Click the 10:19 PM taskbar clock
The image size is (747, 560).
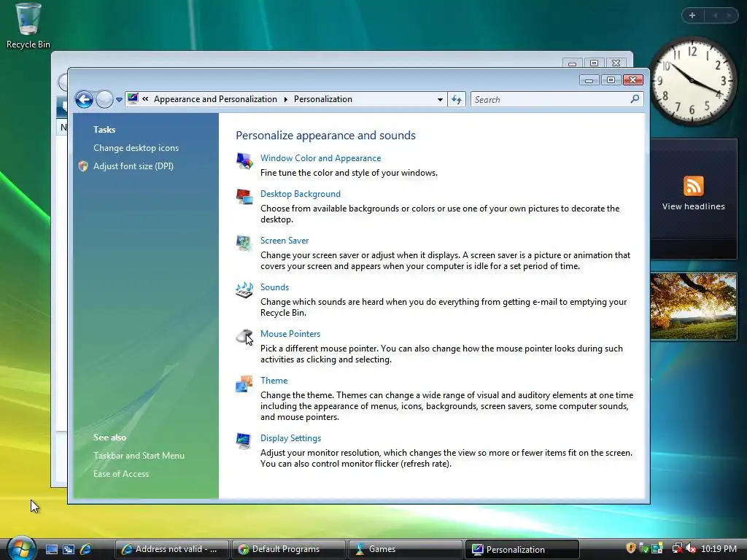[719, 549]
